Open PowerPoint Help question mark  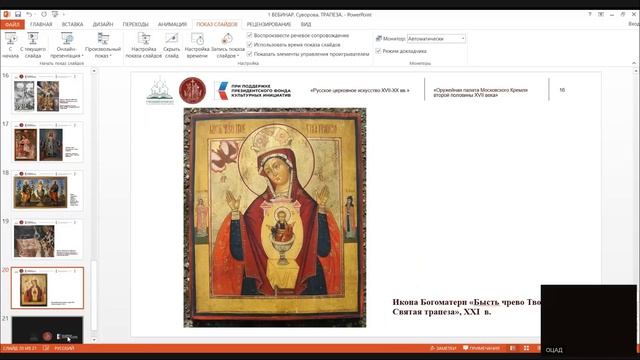[x=590, y=14]
